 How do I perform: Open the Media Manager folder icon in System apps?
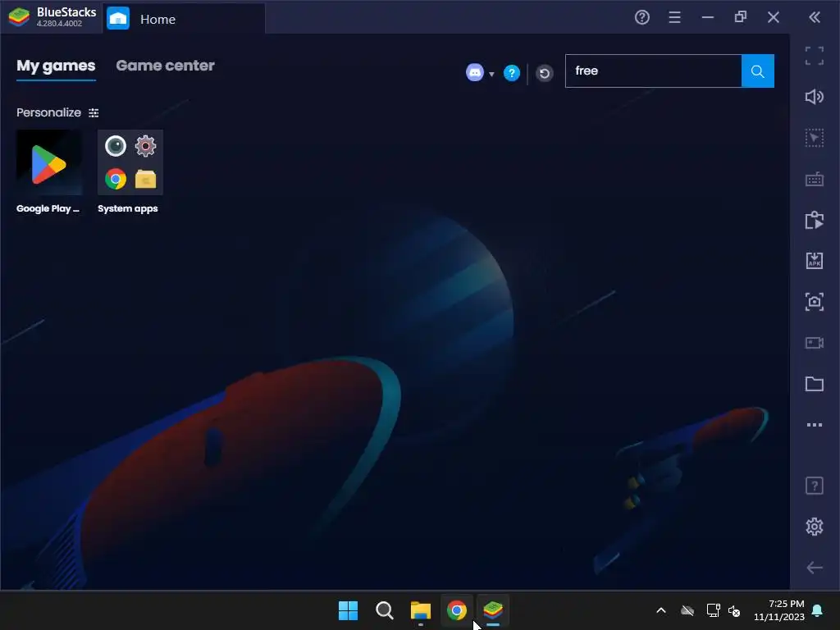[146, 179]
